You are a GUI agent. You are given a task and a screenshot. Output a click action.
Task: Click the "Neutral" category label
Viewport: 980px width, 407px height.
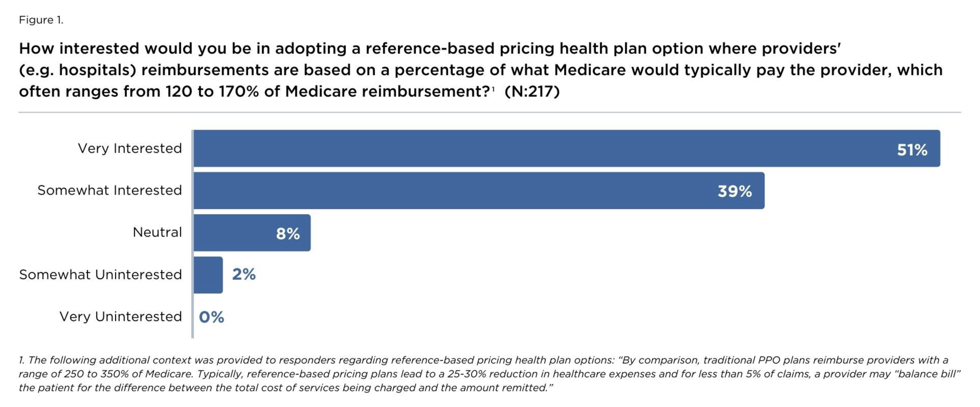pos(157,232)
